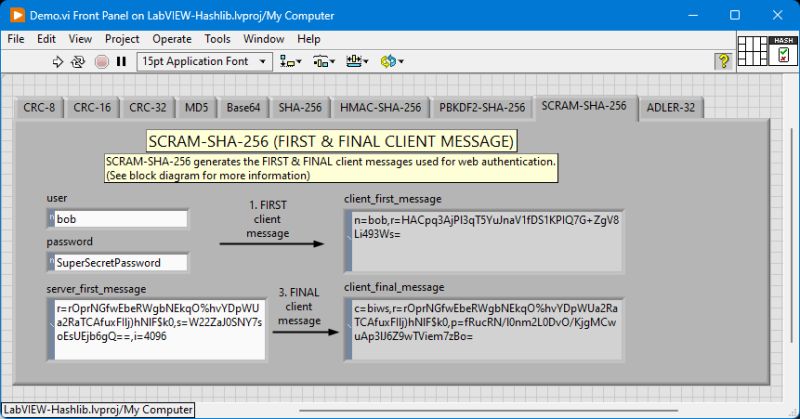Screen dimensions: 800x419
Task: Open the Window menu
Action: click(264, 39)
